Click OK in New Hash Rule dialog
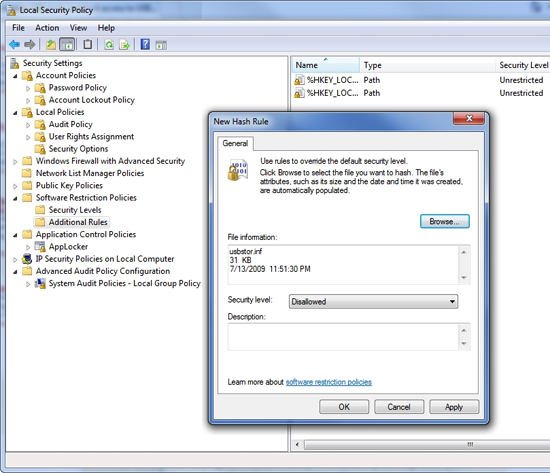Screen dimensions: 550x473 (344, 407)
